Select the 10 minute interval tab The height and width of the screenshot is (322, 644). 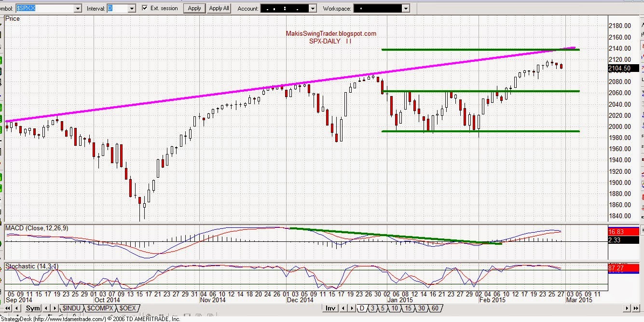pos(395,308)
